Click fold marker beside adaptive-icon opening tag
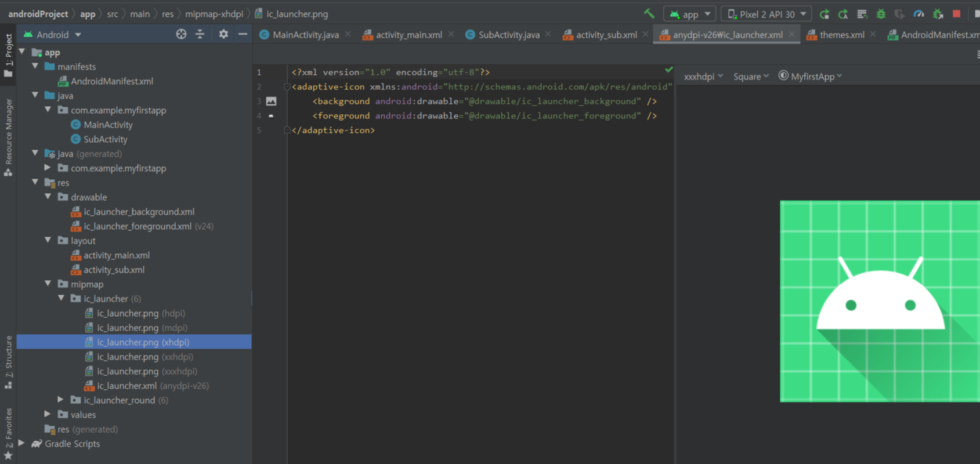 pyautogui.click(x=287, y=87)
